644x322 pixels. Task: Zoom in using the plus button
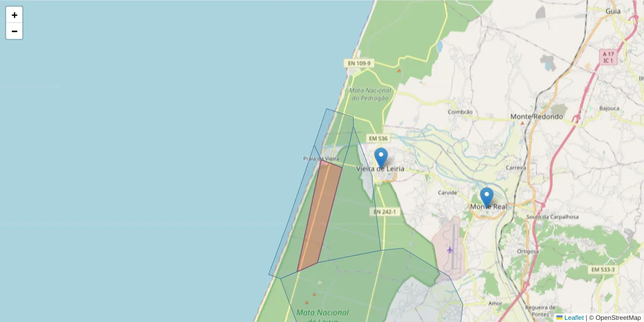tap(14, 15)
